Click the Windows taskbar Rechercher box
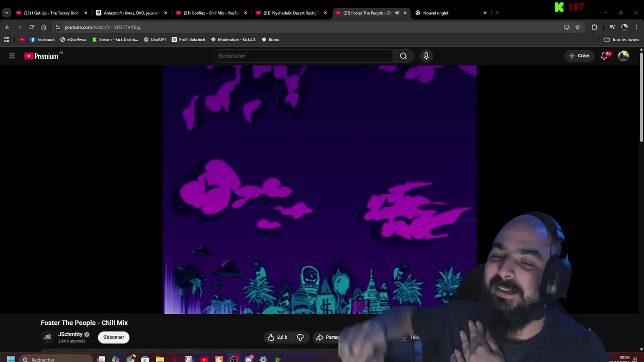 (x=56, y=359)
